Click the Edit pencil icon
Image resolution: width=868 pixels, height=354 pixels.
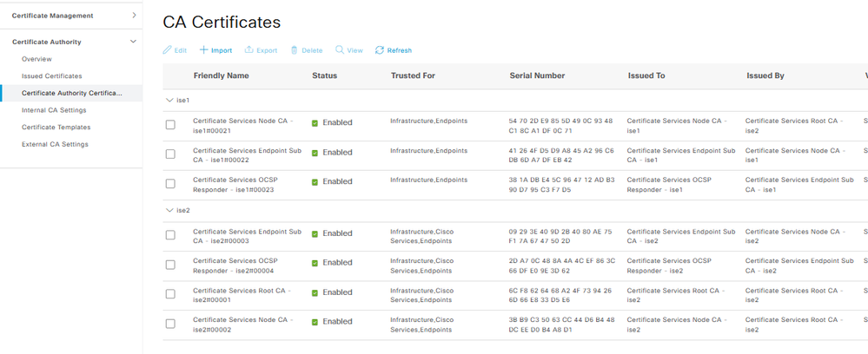(x=167, y=50)
